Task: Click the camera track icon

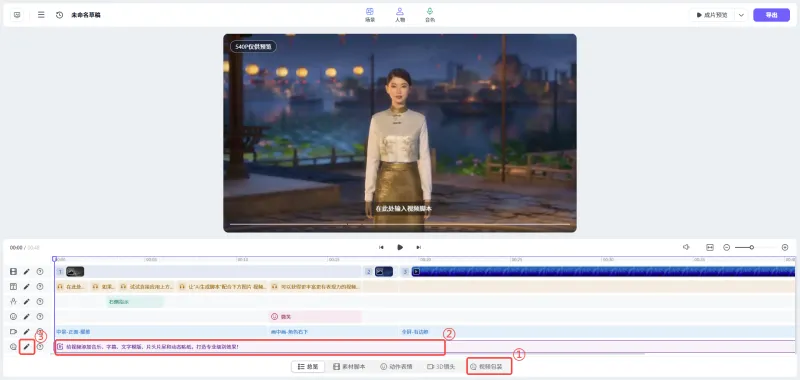Action: pyautogui.click(x=14, y=332)
